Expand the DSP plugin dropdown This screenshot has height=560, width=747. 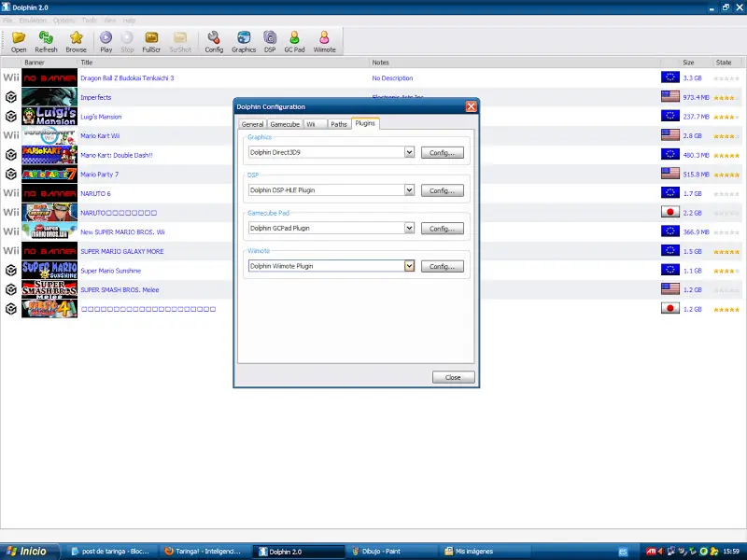point(409,190)
